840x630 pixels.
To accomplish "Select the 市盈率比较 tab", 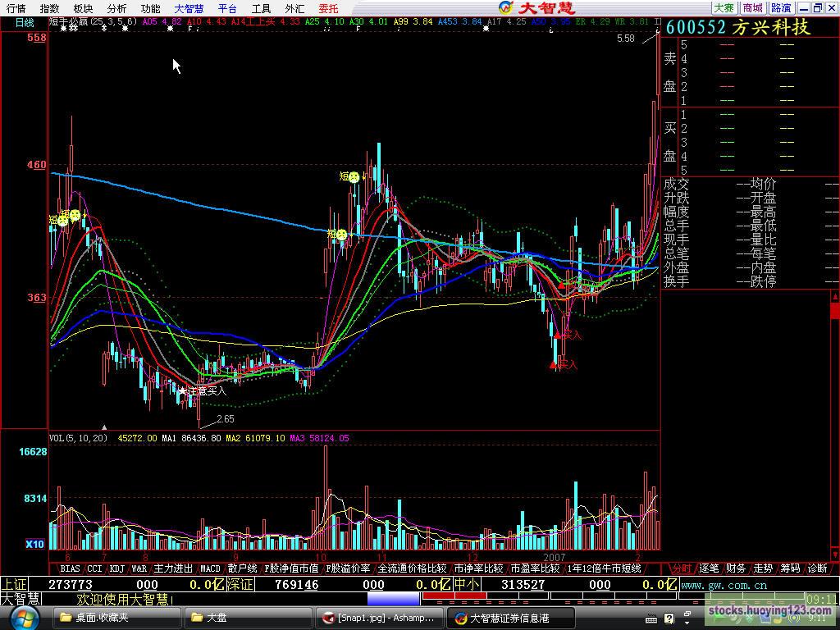I will (535, 568).
